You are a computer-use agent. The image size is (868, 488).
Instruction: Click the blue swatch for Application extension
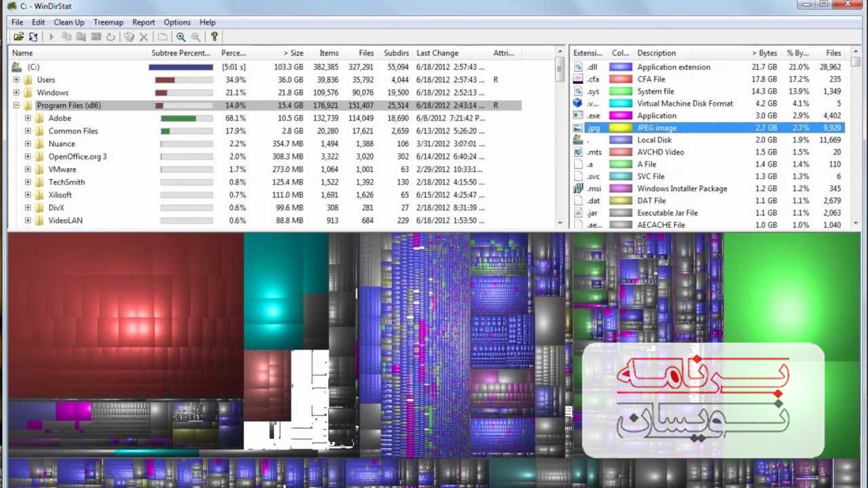click(x=620, y=67)
